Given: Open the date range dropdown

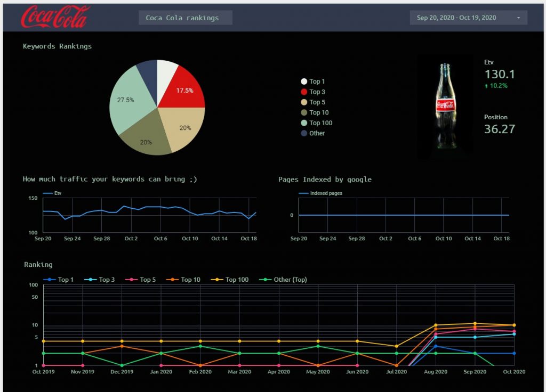Looking at the screenshot, I should coord(468,18).
